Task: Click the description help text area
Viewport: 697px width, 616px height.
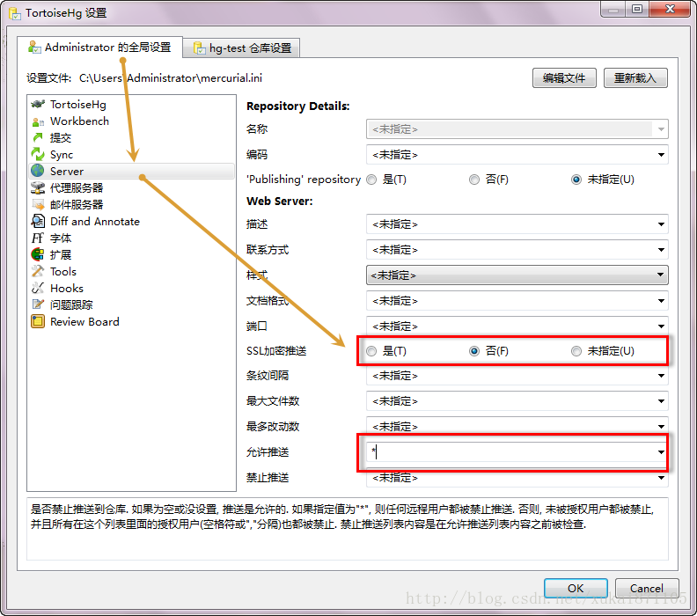Action: click(x=347, y=529)
